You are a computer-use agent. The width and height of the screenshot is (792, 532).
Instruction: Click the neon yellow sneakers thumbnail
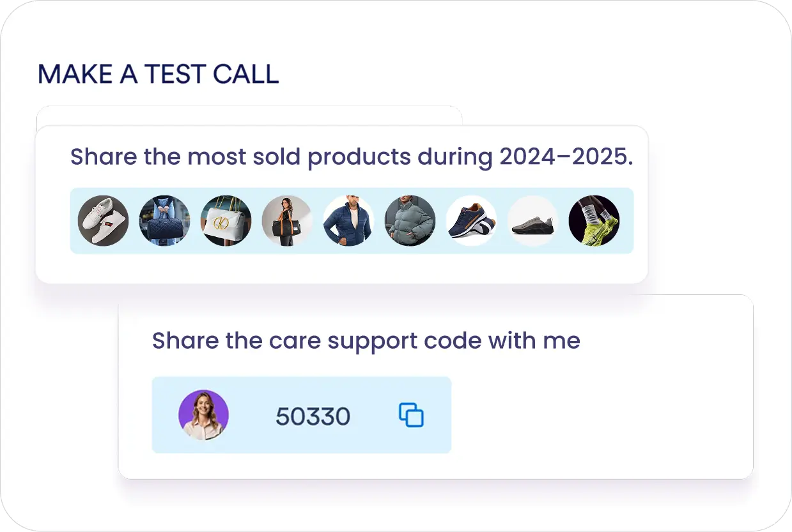coord(594,221)
